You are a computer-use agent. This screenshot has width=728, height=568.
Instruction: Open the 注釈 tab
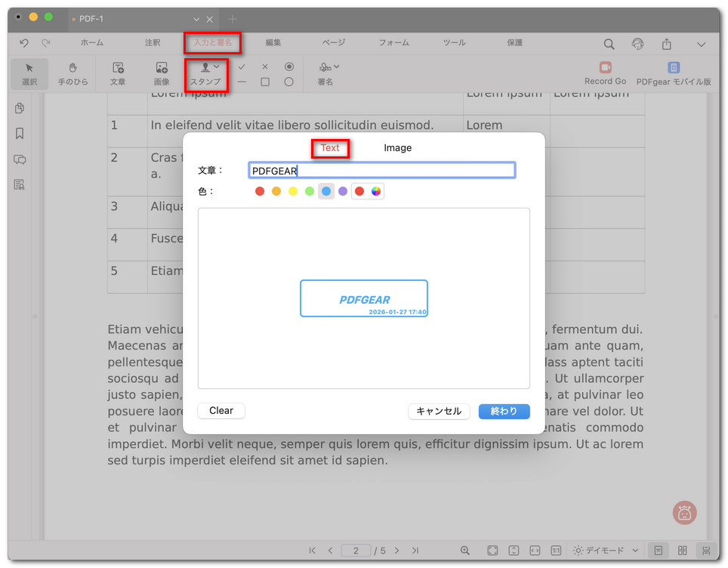(153, 43)
